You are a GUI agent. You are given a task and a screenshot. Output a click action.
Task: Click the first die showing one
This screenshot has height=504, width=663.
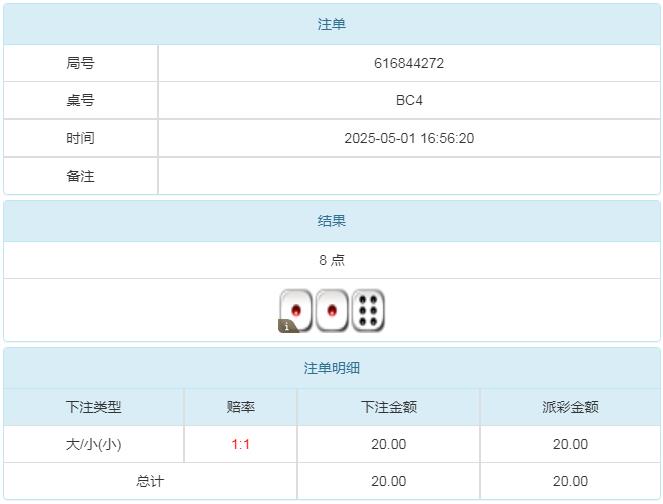coord(297,309)
